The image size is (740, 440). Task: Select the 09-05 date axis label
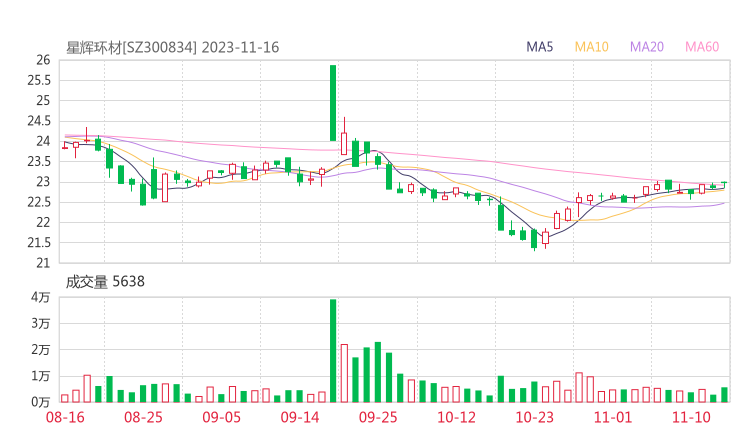tap(221, 417)
